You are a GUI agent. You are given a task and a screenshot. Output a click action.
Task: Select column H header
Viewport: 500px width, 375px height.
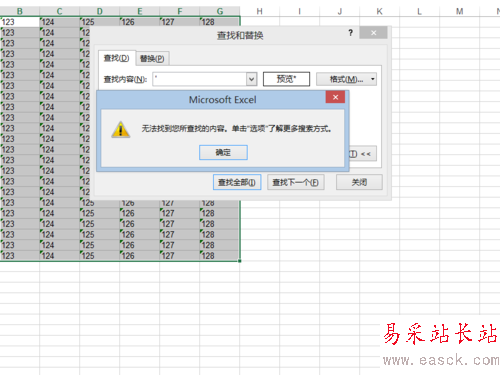point(259,11)
